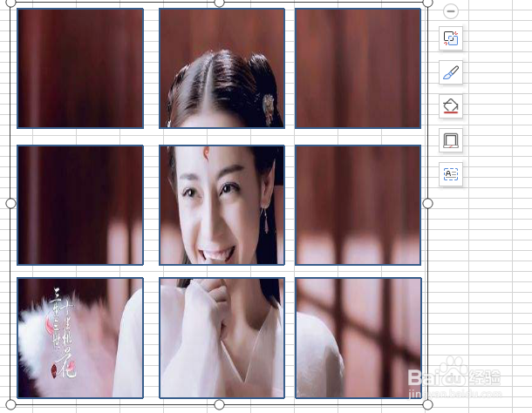Select the middle-right curtain tile
The image size is (532, 413).
pyautogui.click(x=358, y=205)
